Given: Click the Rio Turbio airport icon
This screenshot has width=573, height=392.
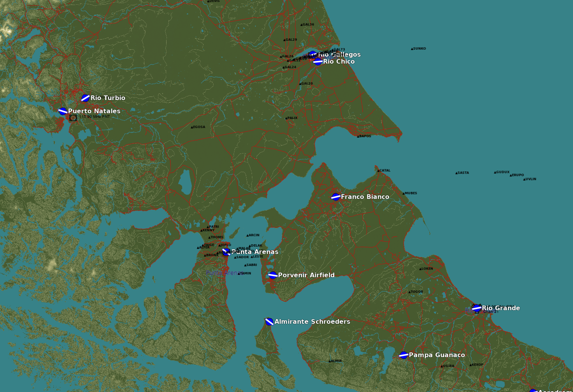Looking at the screenshot, I should (x=85, y=98).
